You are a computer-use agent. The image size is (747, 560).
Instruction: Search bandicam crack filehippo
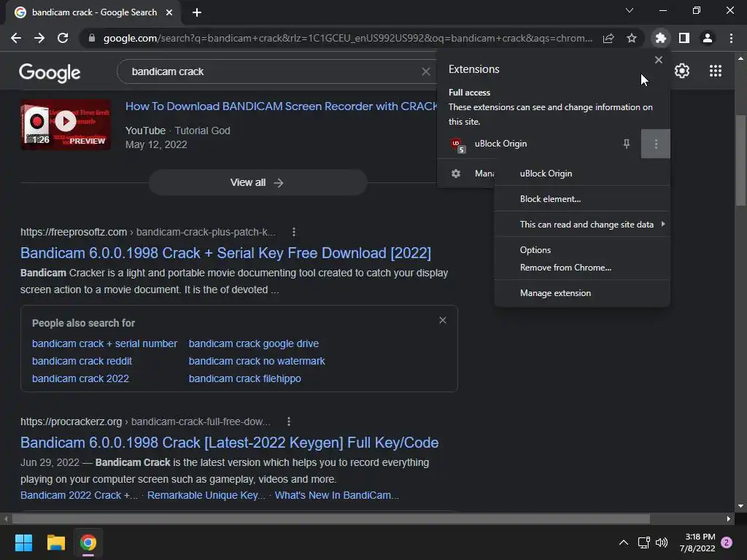tap(245, 378)
